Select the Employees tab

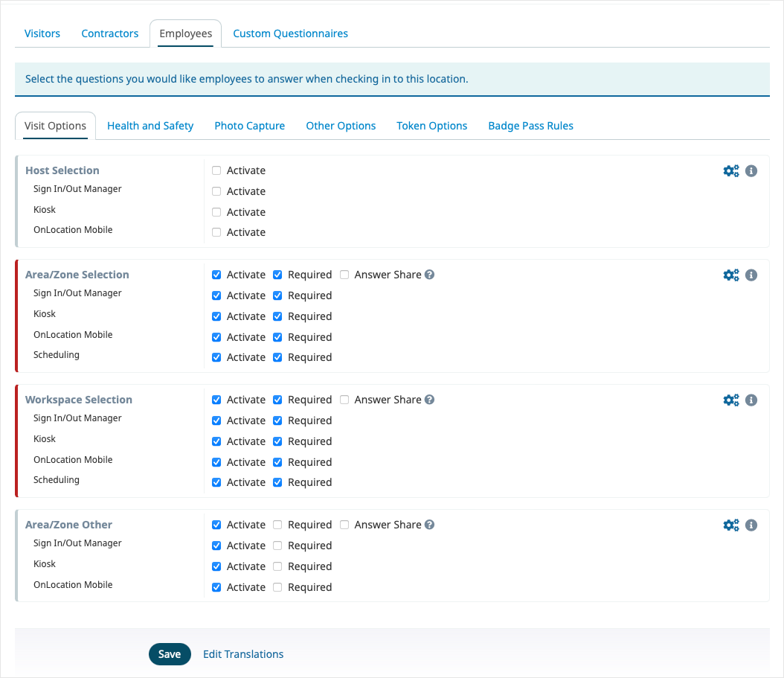pyautogui.click(x=185, y=33)
